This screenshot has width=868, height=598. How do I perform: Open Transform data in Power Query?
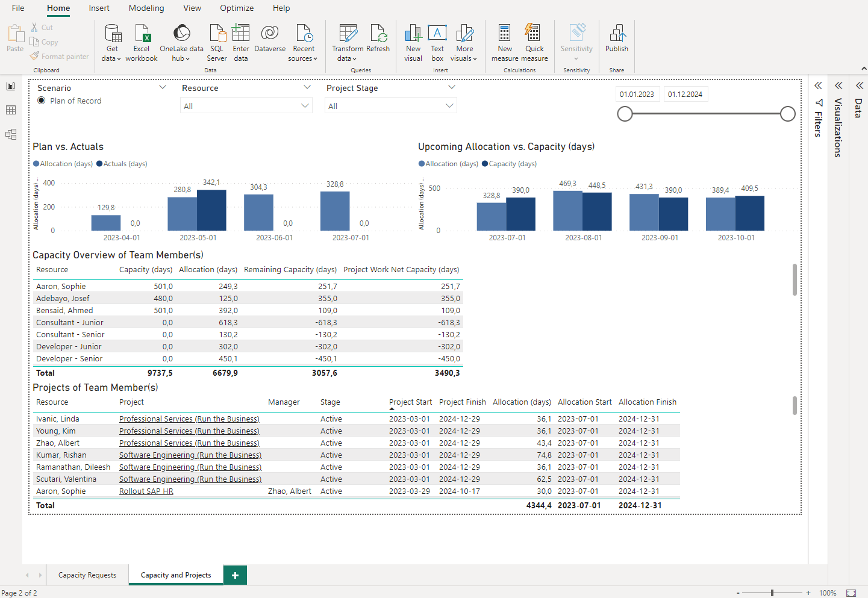[x=348, y=42]
